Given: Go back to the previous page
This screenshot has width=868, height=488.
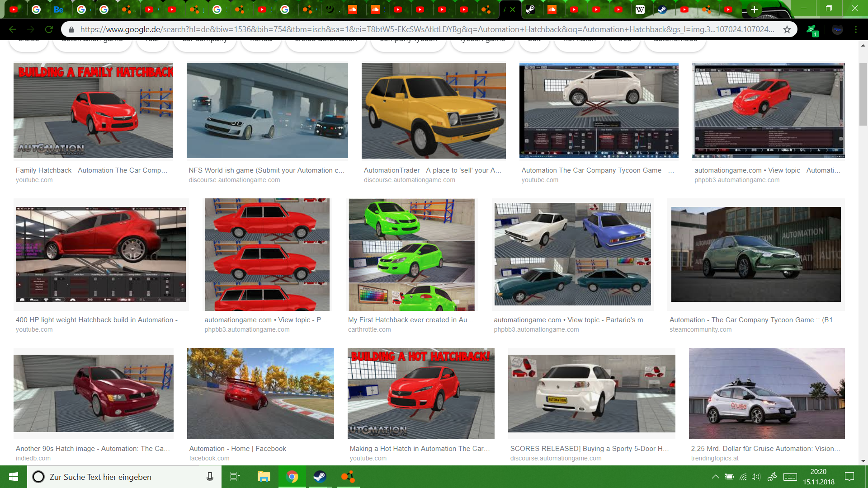Looking at the screenshot, I should pos(13,29).
